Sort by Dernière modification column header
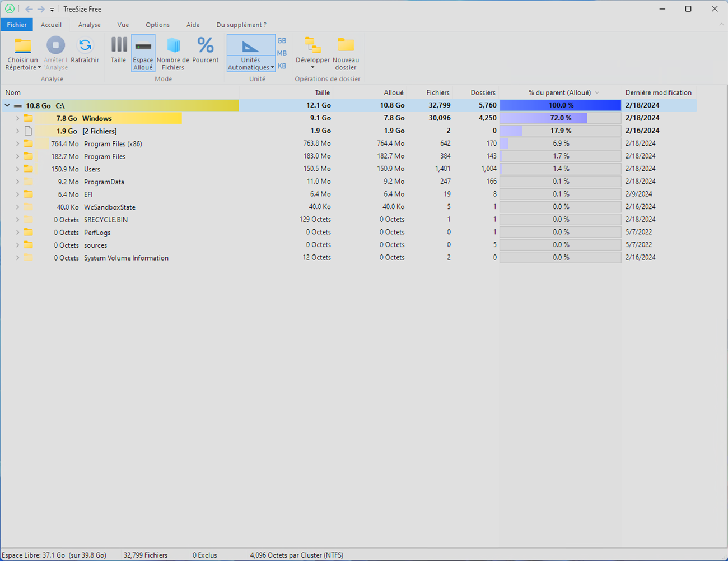Viewport: 728px width, 561px height. tap(658, 92)
